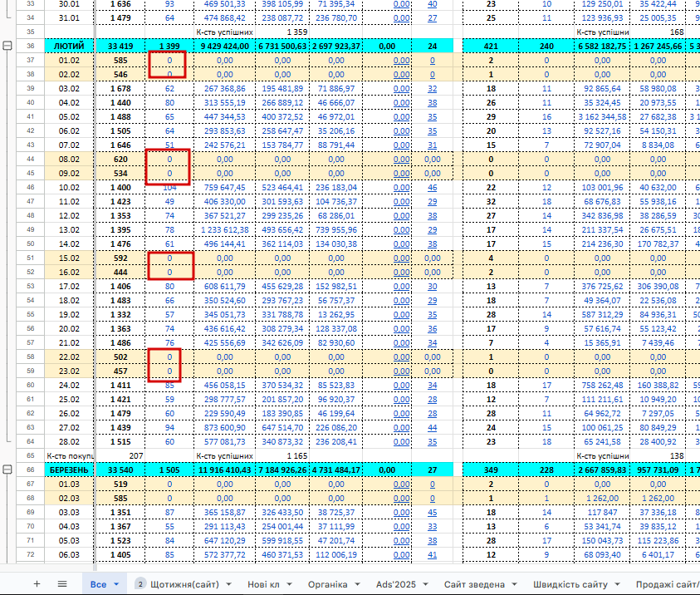Select the cell with 6 582 182,75
This screenshot has width=700, height=595.
point(602,46)
